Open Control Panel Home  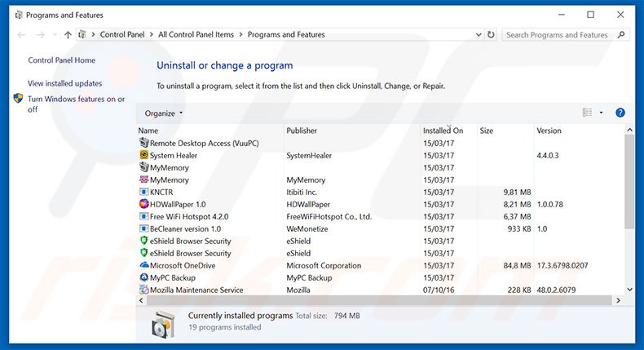tap(62, 60)
